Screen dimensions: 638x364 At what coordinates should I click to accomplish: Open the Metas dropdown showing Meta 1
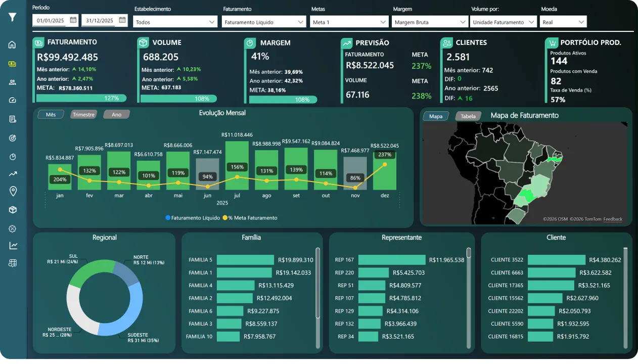pyautogui.click(x=349, y=22)
